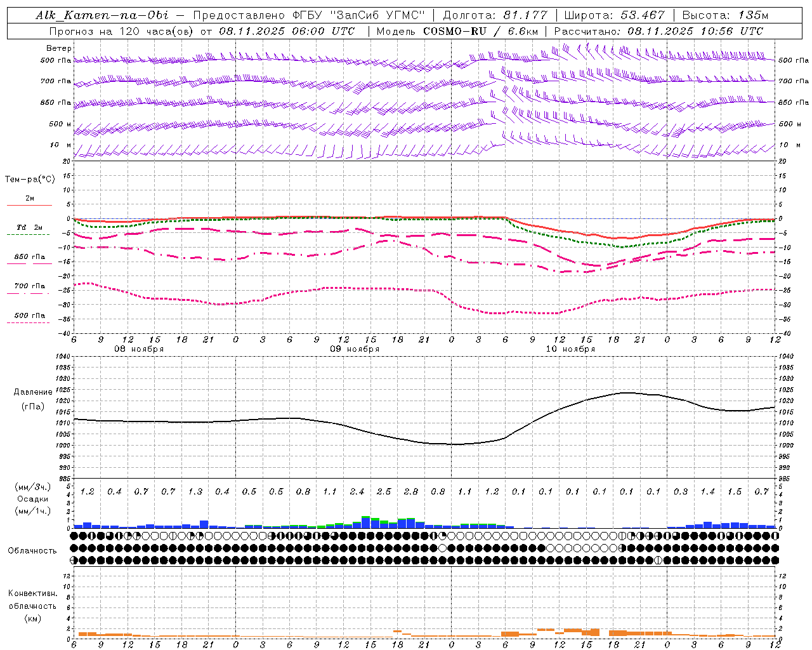Viewport: 812px width, 650px height.
Task: Click the latitude value Широта: 53.467
Action: (614, 15)
